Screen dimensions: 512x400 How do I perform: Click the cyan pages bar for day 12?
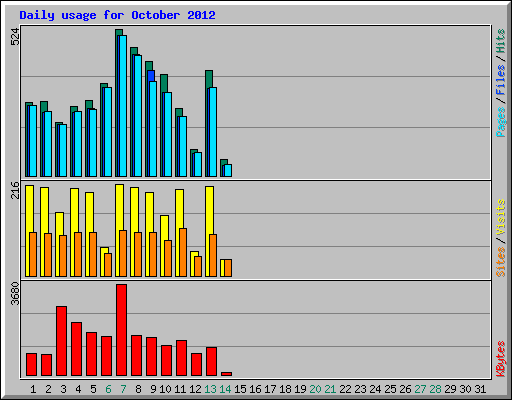[x=198, y=165]
